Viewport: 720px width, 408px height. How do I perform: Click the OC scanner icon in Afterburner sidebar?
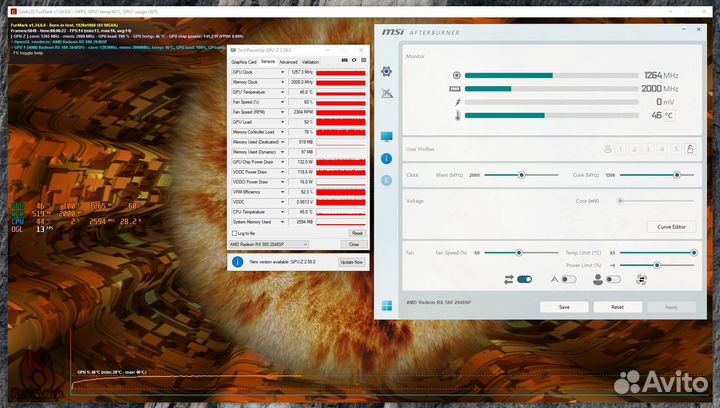387,93
